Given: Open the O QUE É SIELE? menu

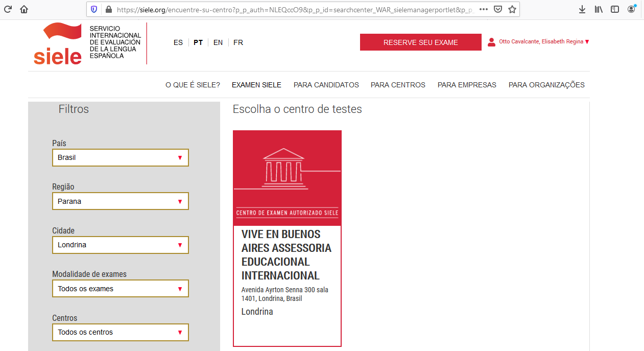Looking at the screenshot, I should [x=193, y=85].
